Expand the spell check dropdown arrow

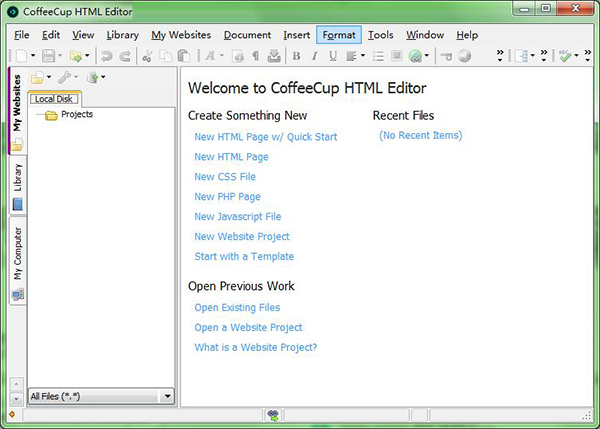[x=576, y=56]
